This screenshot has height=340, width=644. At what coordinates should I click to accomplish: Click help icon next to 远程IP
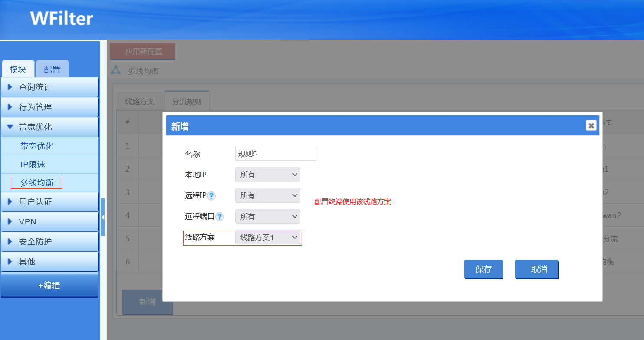pos(211,196)
